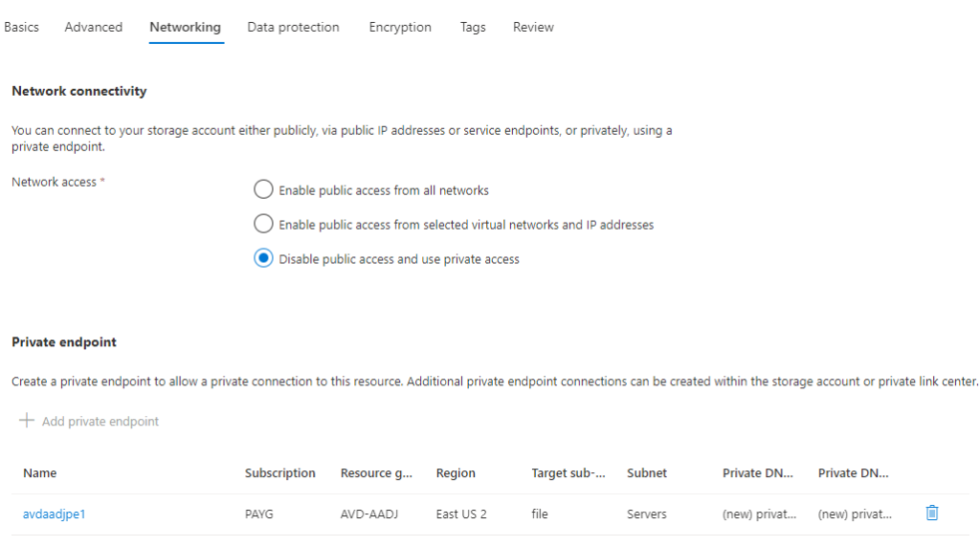Click the Name column header

[40, 473]
